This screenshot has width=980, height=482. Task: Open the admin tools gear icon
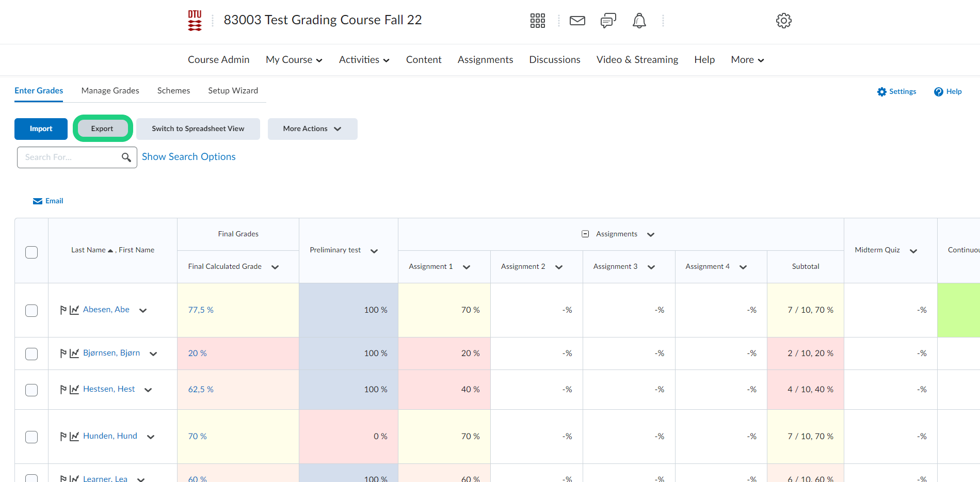coord(783,21)
